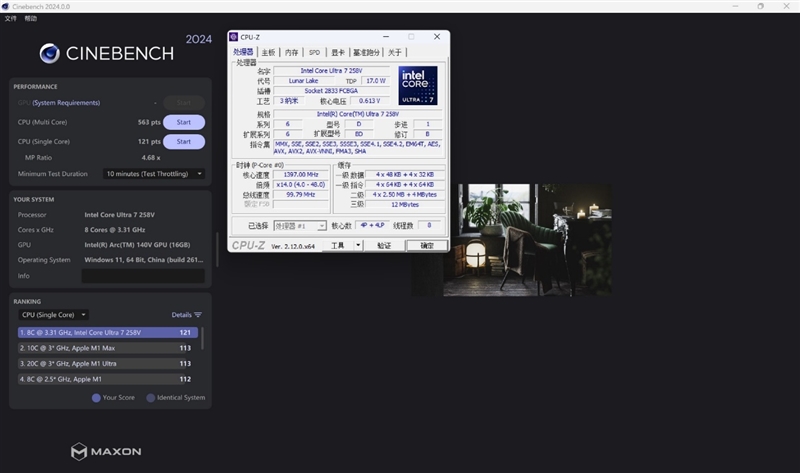
Task: Click the Identical System legend dot
Action: 151,398
